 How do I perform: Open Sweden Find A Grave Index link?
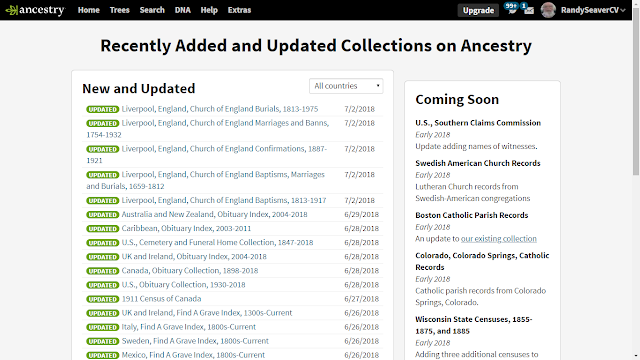click(195, 341)
